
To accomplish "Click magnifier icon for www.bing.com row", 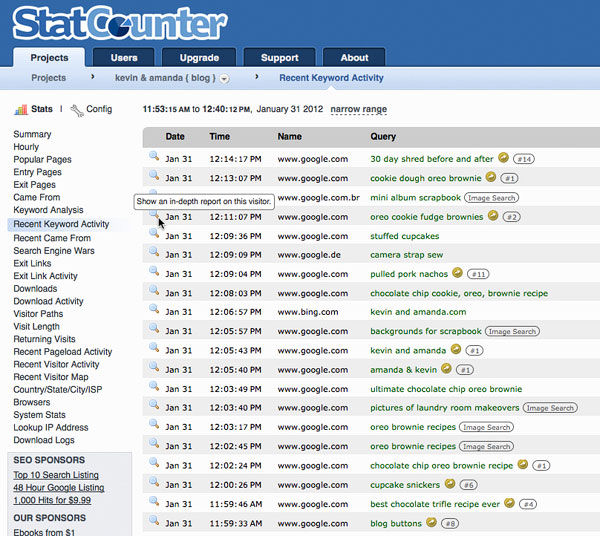I will (154, 309).
